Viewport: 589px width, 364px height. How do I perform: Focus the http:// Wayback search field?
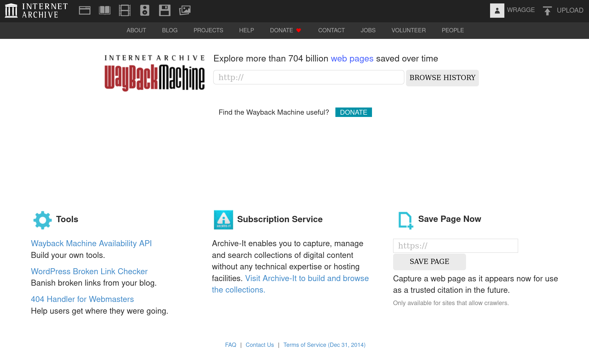tap(309, 77)
